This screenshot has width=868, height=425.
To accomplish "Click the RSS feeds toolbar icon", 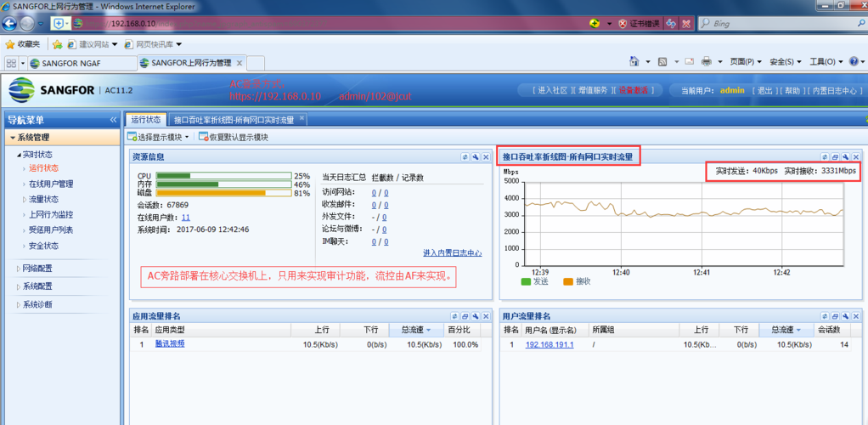I will coord(662,61).
